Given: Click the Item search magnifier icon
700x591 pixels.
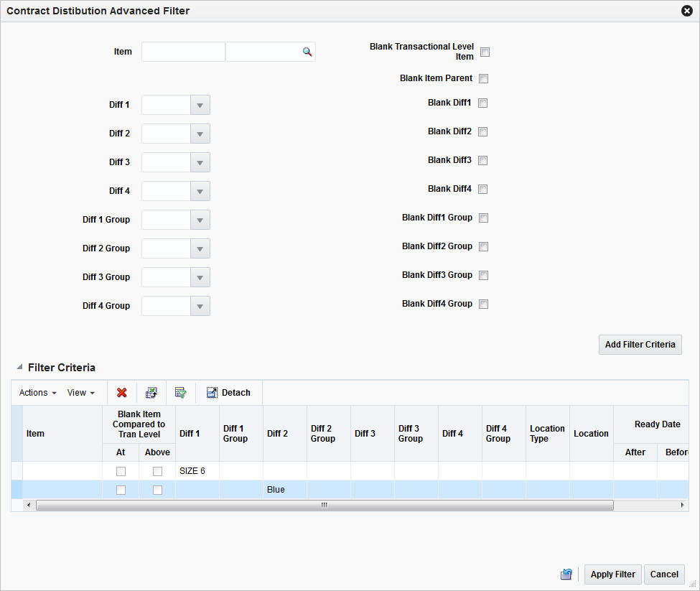Looking at the screenshot, I should pyautogui.click(x=307, y=51).
